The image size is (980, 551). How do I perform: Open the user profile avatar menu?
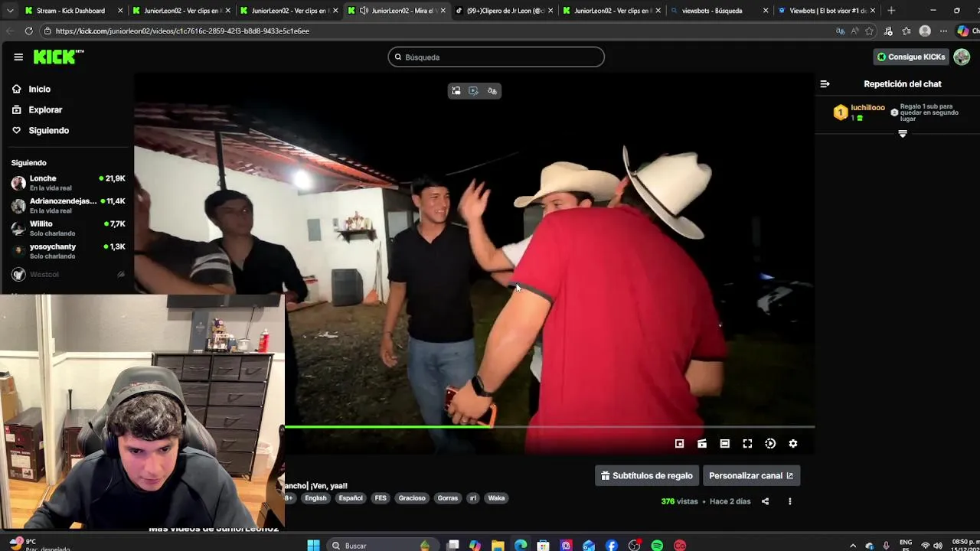tap(962, 57)
